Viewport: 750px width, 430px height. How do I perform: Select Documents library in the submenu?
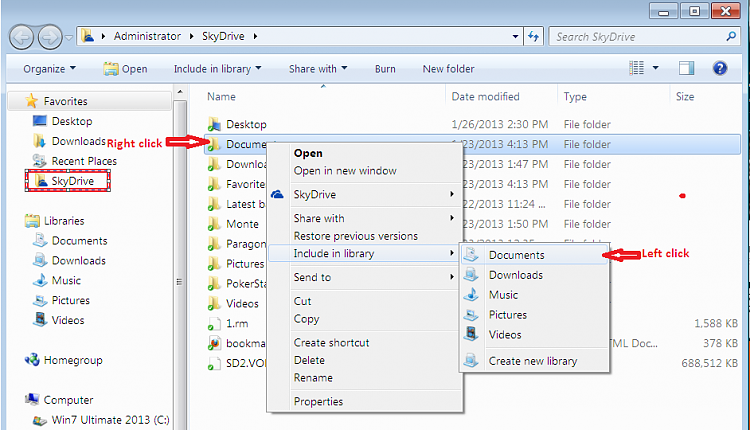(535, 255)
